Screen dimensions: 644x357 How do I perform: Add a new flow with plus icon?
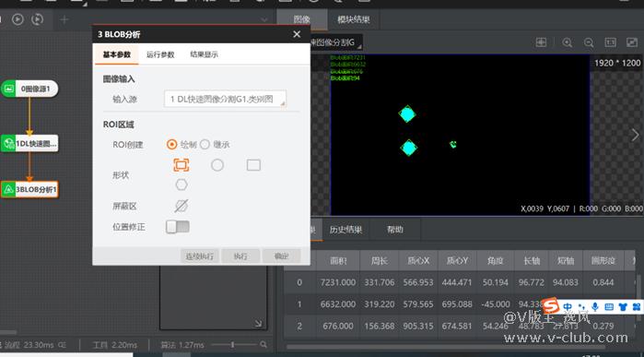coord(64,19)
